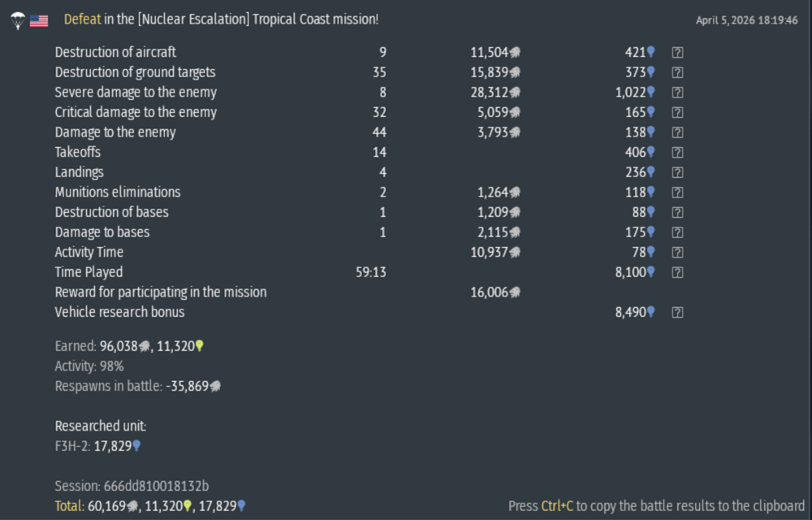The width and height of the screenshot is (812, 520).
Task: Click the parachute icon in the header
Action: click(x=18, y=20)
